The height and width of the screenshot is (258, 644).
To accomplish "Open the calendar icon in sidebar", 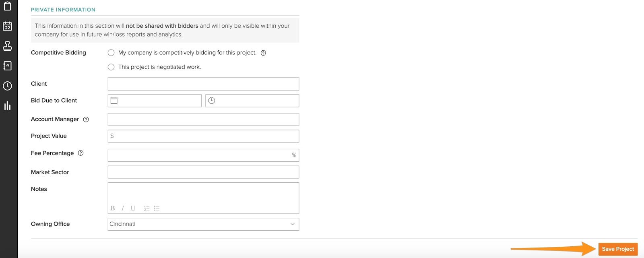I will [x=7, y=26].
